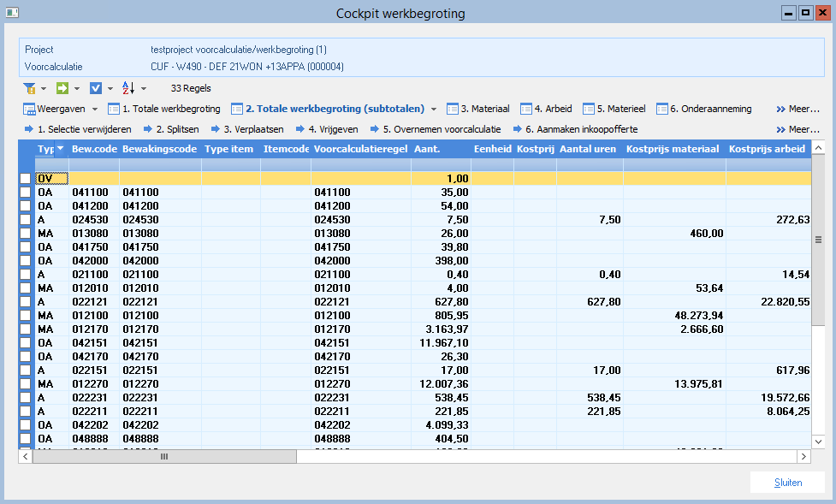Screen dimensions: 836x504
Task: Click the icon of 5. Materieel view
Action: coord(588,109)
